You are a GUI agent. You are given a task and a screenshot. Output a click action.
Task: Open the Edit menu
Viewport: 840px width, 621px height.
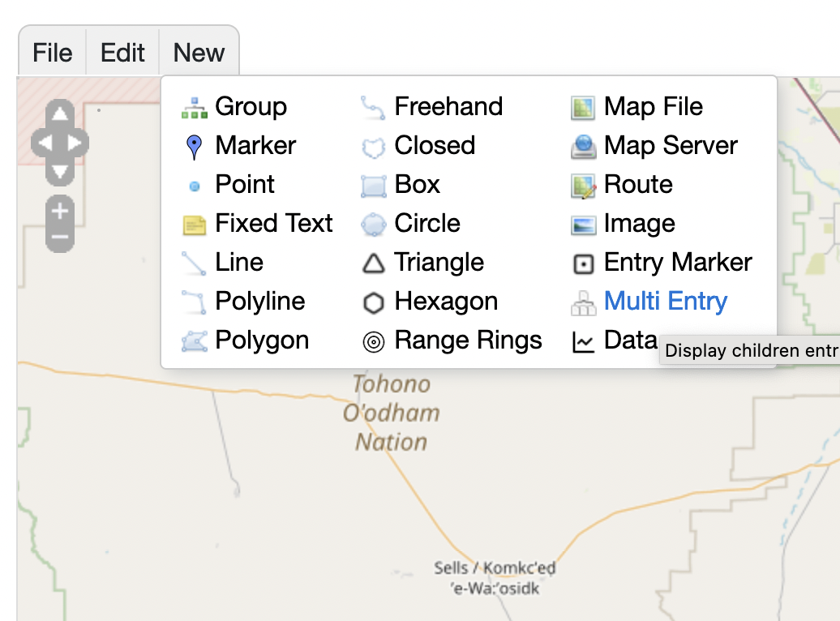(x=122, y=53)
